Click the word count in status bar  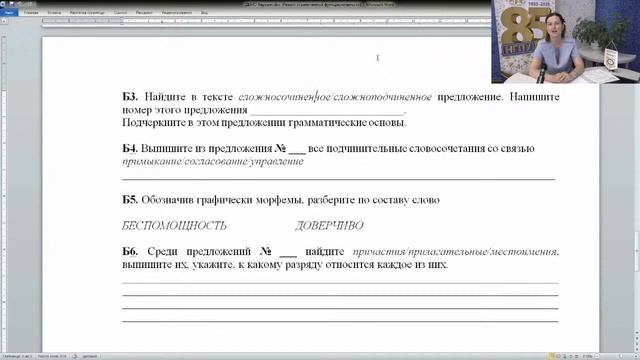52,356
